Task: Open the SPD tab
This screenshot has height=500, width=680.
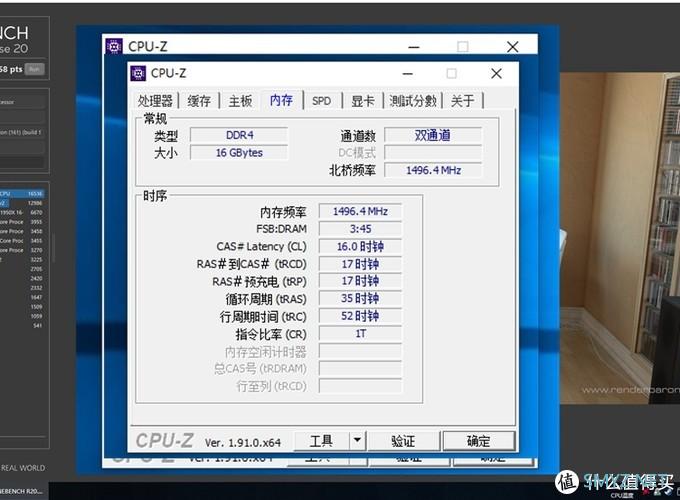Action: tap(321, 101)
